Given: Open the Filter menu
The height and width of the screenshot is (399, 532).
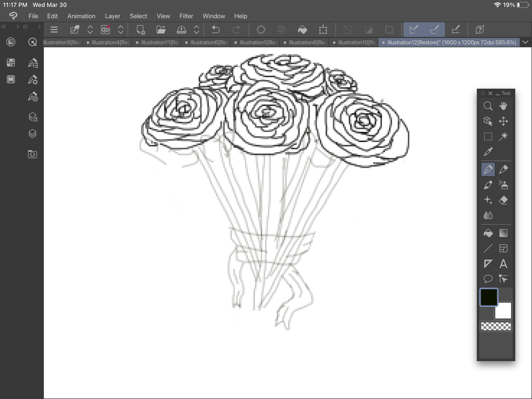Looking at the screenshot, I should pyautogui.click(x=186, y=16).
